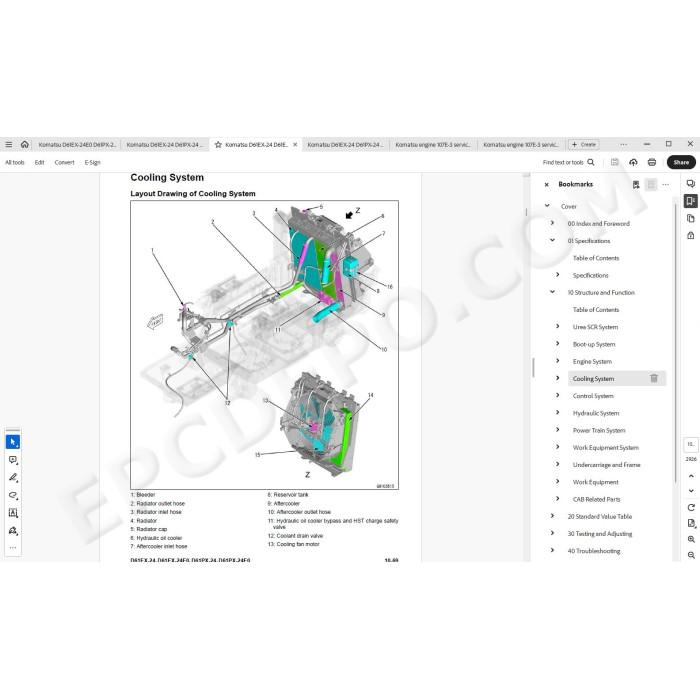Select the Add comment tool

click(13, 460)
